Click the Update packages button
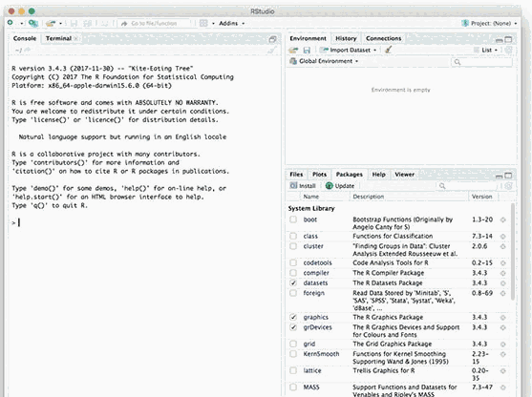532x397 pixels. (x=340, y=186)
